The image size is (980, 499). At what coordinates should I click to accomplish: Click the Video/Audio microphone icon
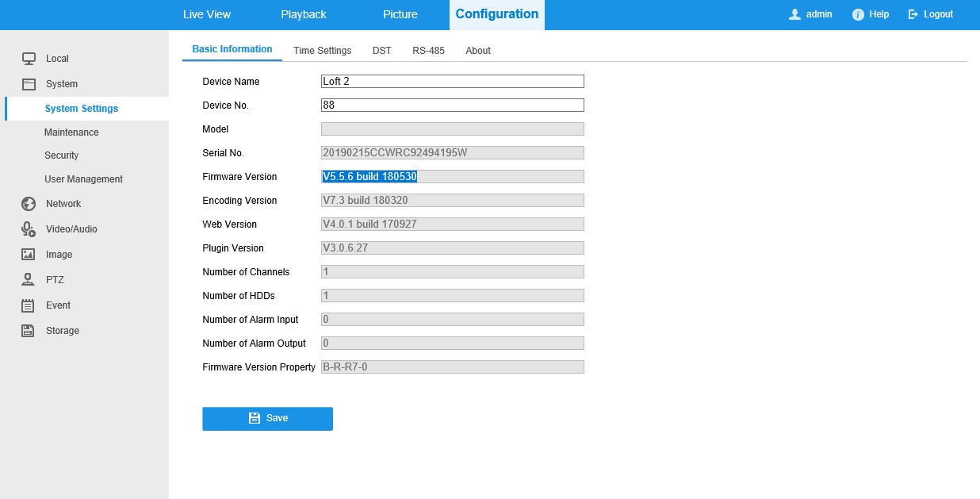pos(29,229)
